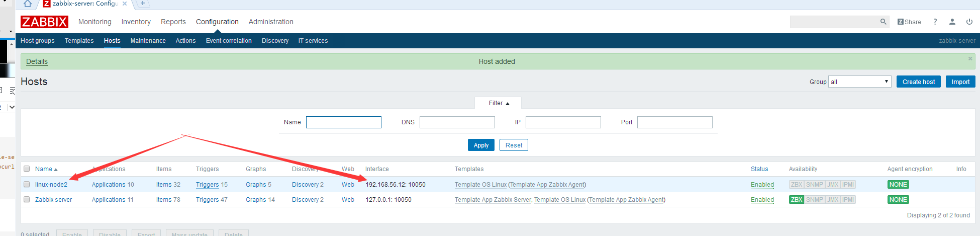This screenshot has height=236, width=980.
Task: Open the Details link in message
Action: [37, 61]
